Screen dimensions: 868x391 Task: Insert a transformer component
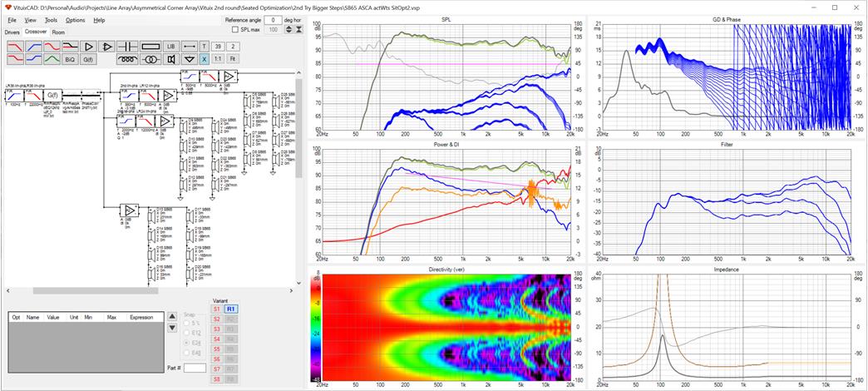click(150, 59)
